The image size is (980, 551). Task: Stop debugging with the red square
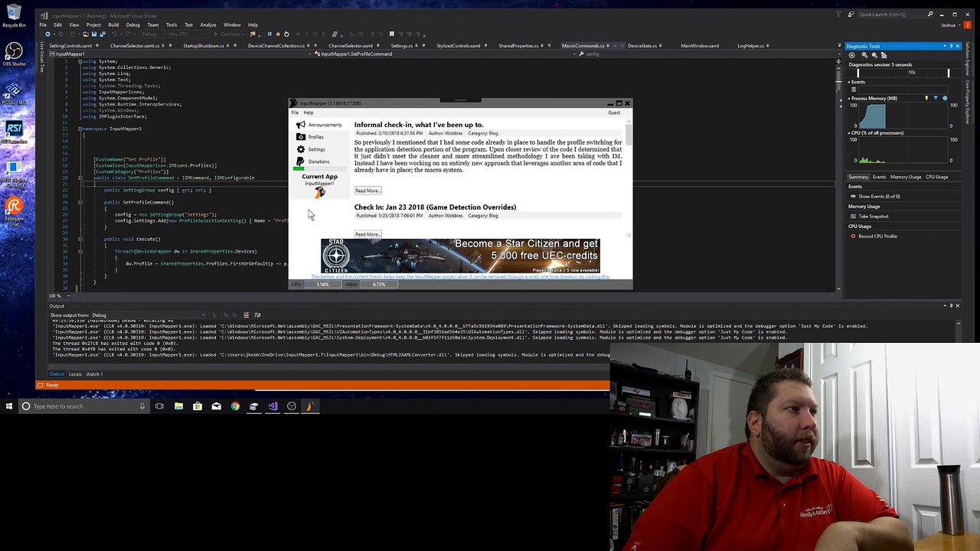point(278,34)
